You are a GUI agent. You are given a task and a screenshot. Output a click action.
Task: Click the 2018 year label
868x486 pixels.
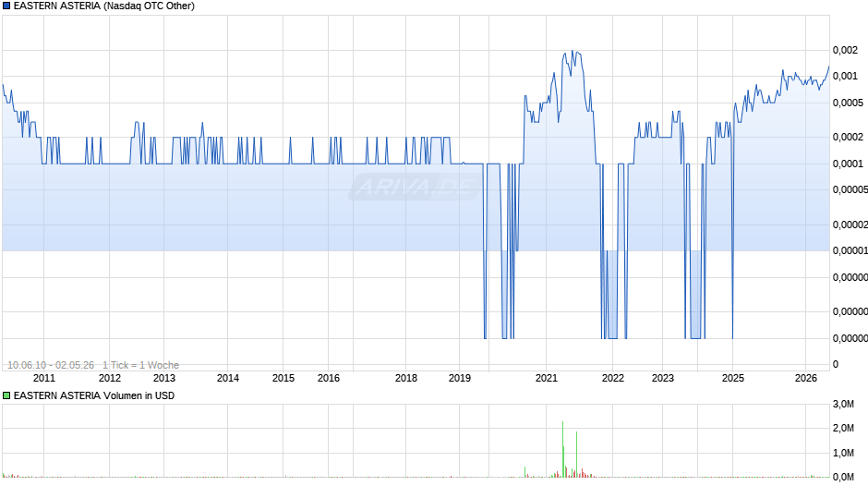click(x=405, y=378)
